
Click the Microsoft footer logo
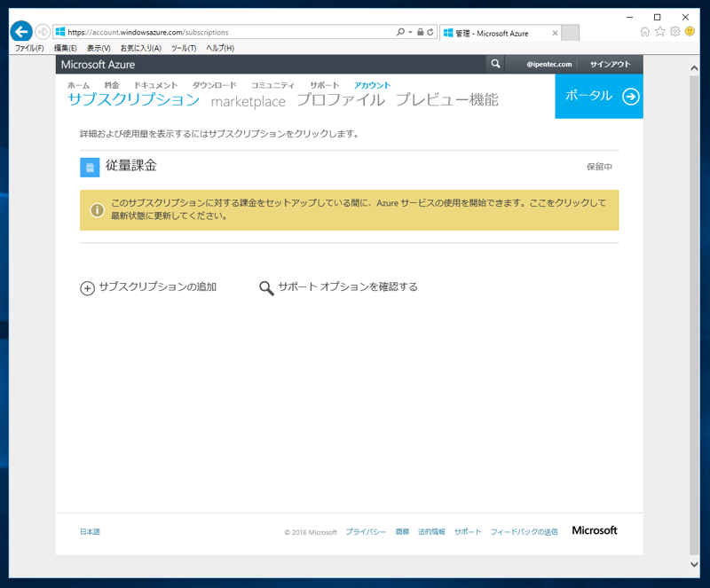tap(595, 530)
